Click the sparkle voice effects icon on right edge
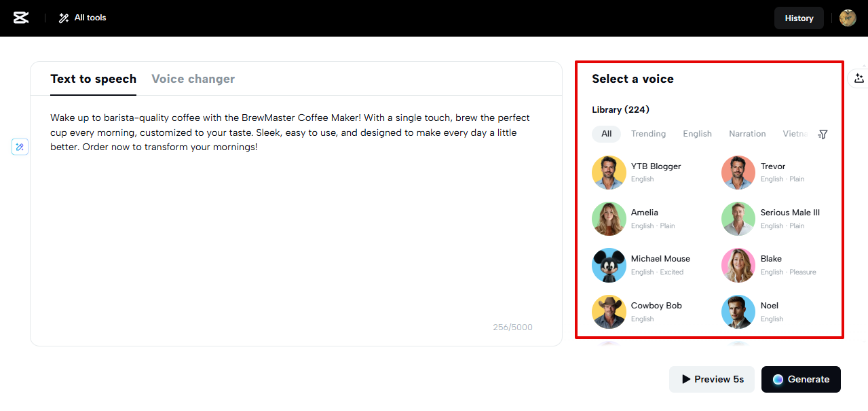 point(859,78)
